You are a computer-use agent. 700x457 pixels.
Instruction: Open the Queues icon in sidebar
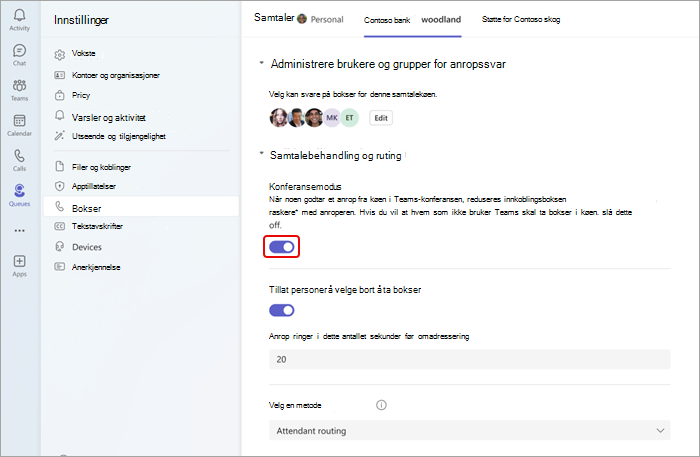[19, 191]
